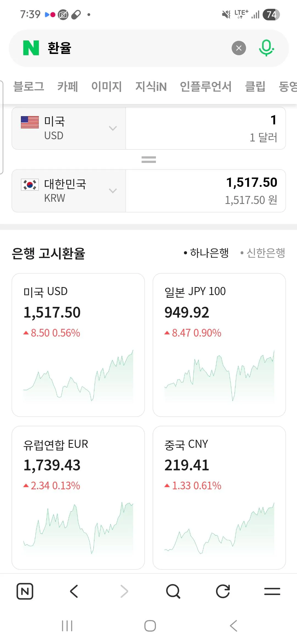The image size is (297, 644).
Task: Start voice search with microphone icon
Action: [x=266, y=48]
